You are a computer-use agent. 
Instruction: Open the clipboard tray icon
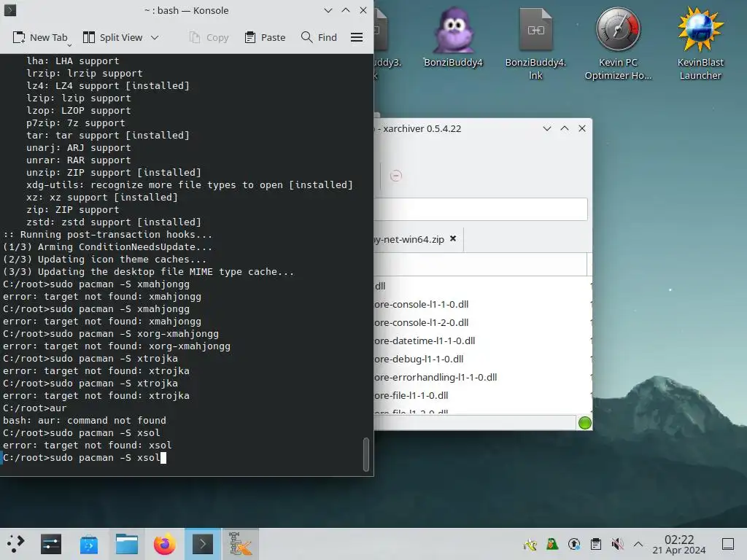click(595, 544)
